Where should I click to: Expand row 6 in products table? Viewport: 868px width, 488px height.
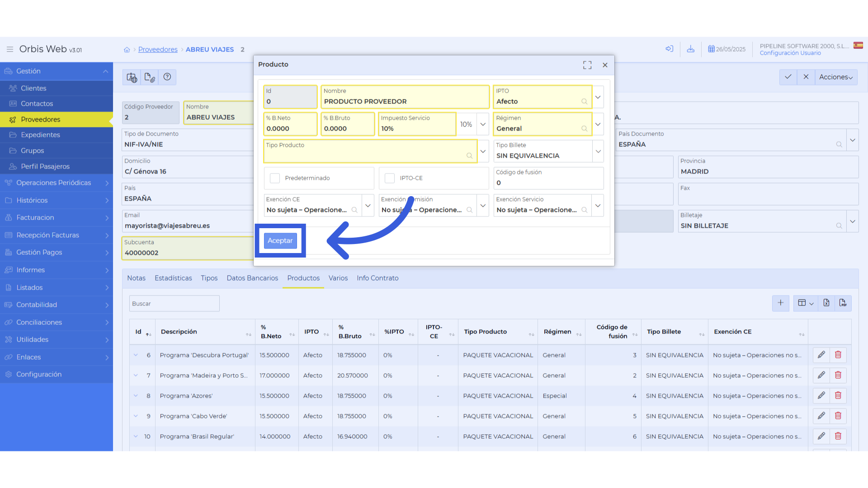tap(136, 355)
